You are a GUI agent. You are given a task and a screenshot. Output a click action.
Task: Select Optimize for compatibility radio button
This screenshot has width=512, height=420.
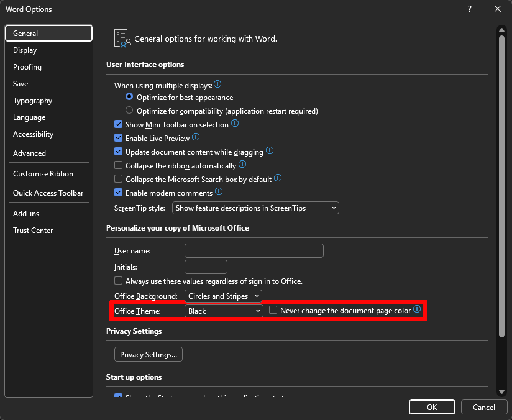tap(129, 111)
